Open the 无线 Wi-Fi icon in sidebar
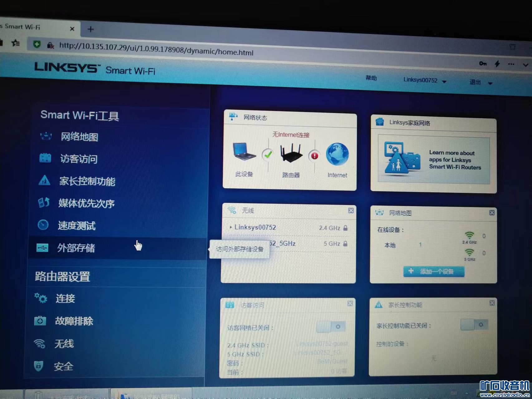This screenshot has height=399, width=532. coord(39,343)
